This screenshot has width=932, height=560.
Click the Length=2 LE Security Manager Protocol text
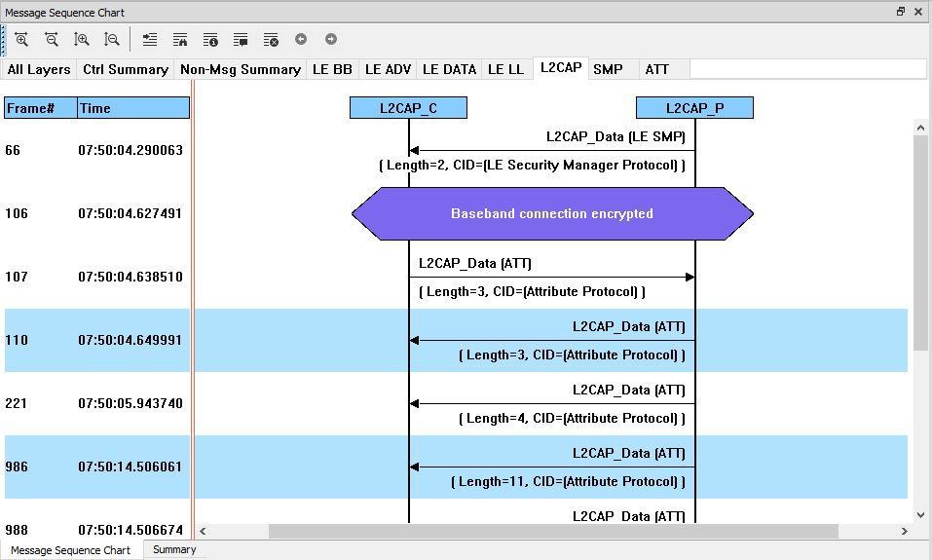tap(532, 166)
